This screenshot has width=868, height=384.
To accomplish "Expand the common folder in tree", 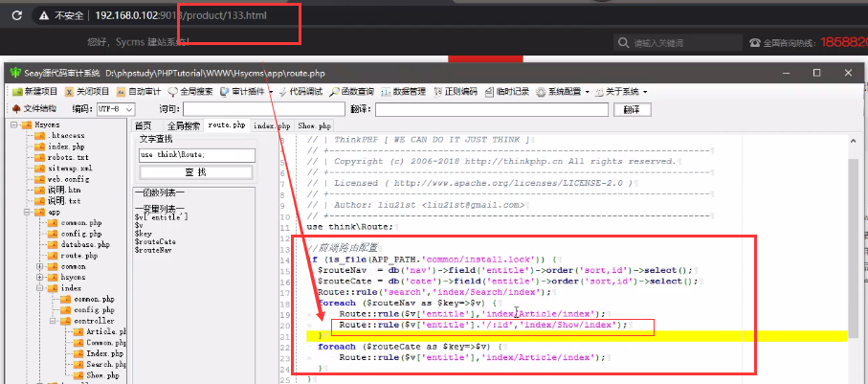I will click(x=39, y=266).
